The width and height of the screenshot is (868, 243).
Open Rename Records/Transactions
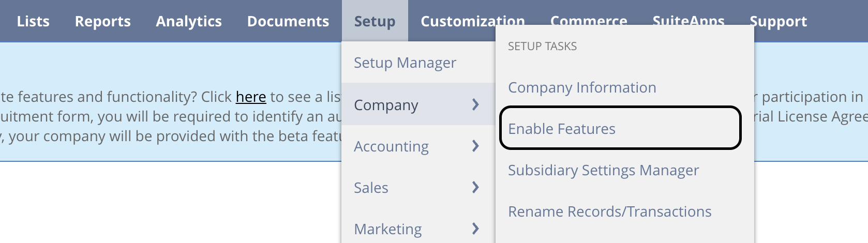pyautogui.click(x=609, y=211)
